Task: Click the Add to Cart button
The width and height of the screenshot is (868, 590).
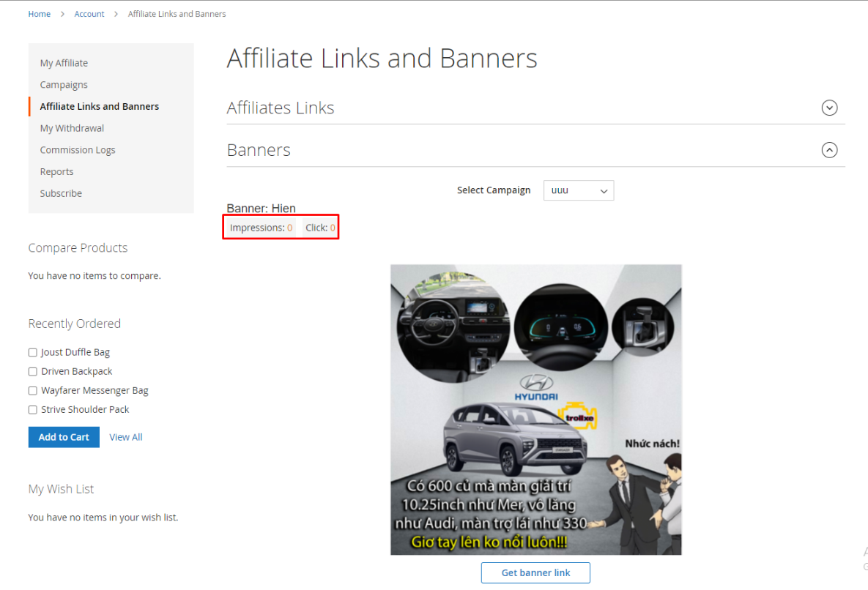Action: [64, 437]
